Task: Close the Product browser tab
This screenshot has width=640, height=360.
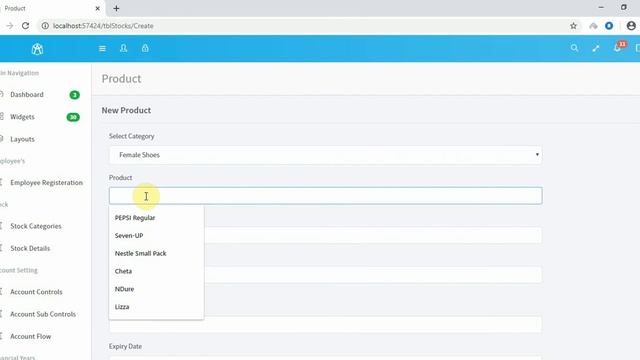Action: [98, 8]
